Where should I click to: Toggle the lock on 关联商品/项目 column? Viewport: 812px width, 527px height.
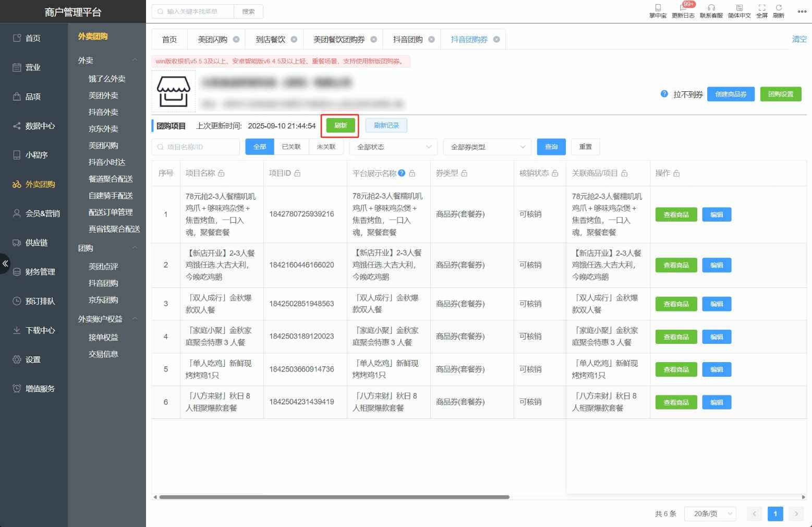[624, 173]
